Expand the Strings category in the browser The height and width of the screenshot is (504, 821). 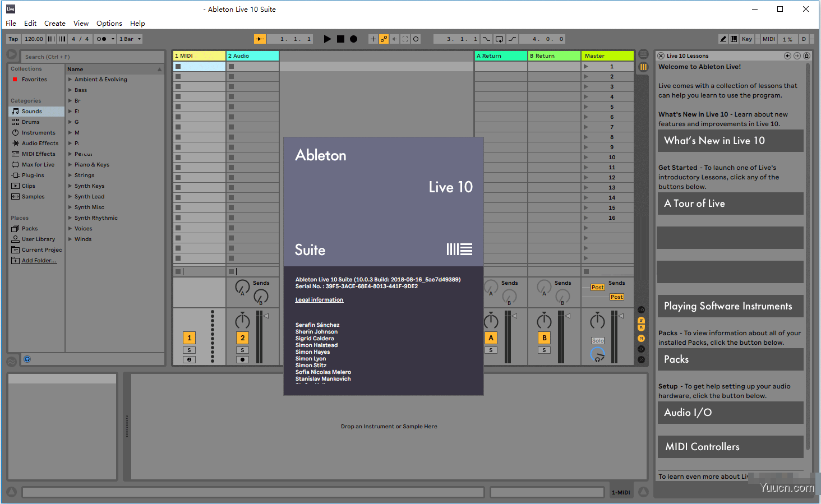click(x=84, y=175)
